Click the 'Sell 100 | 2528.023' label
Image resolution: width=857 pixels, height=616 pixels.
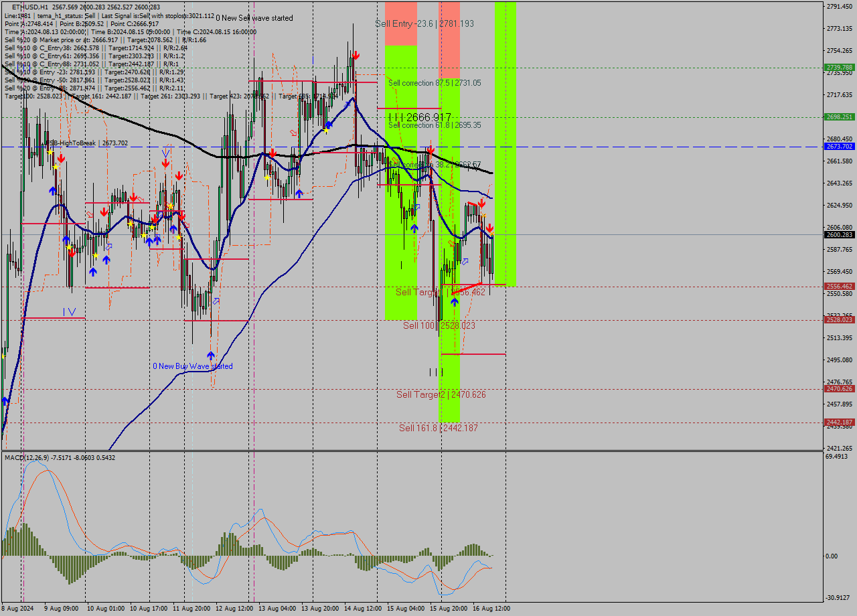[439, 325]
